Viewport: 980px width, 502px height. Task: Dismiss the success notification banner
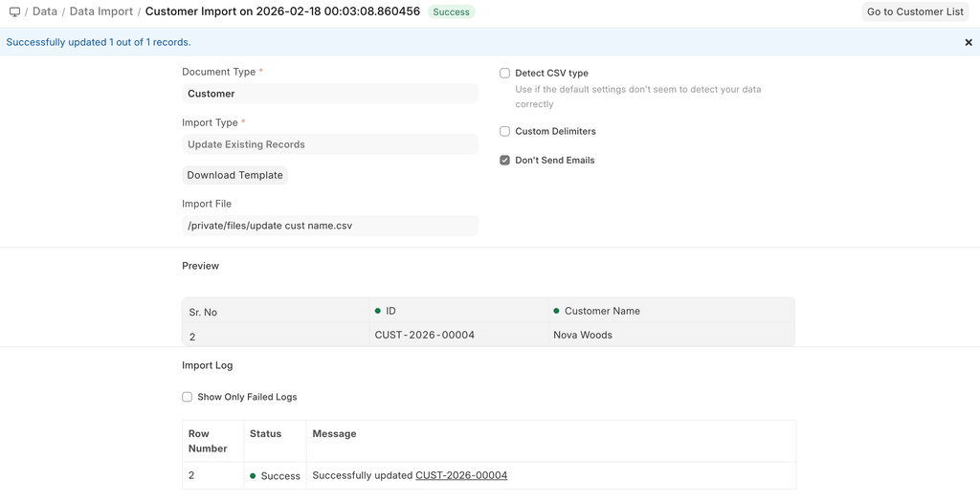click(968, 42)
